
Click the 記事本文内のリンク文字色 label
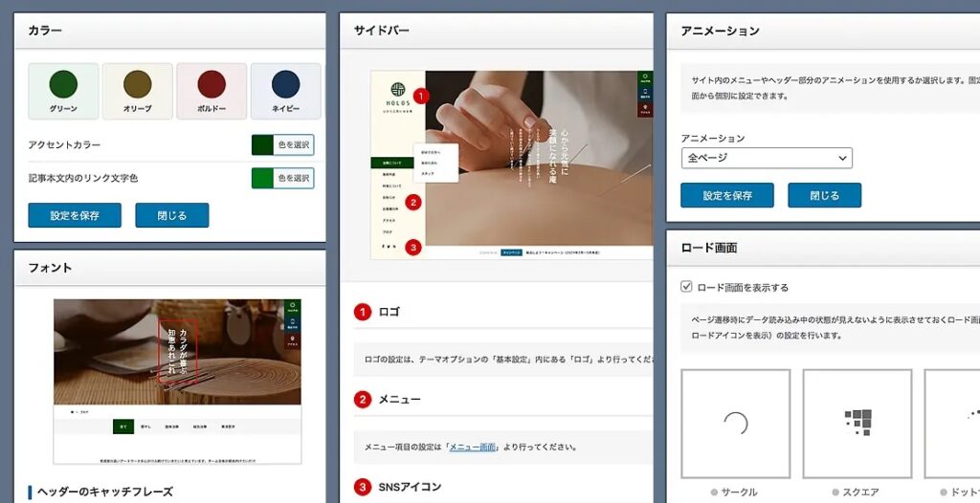pos(83,178)
